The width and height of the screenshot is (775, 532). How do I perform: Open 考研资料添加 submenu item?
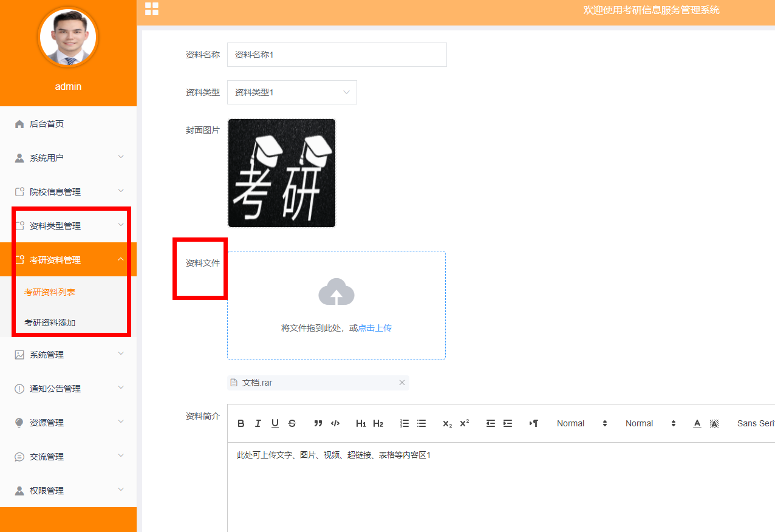pyautogui.click(x=68, y=322)
